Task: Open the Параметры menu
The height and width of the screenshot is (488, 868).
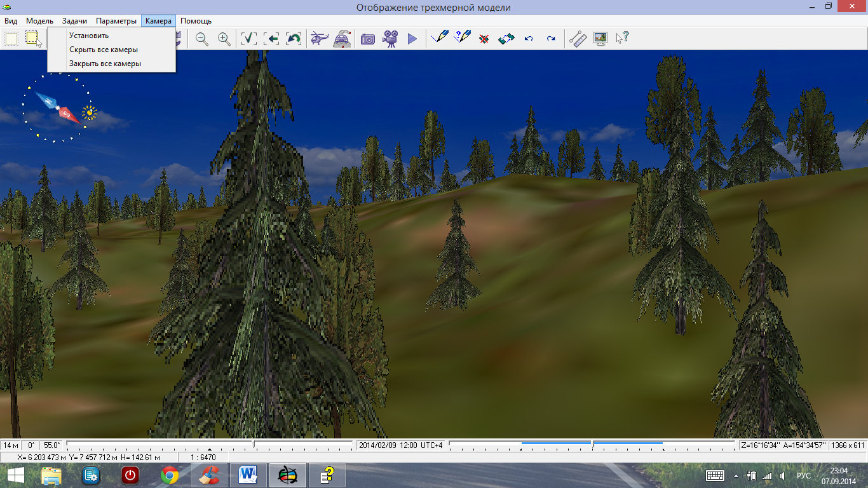Action: point(116,21)
